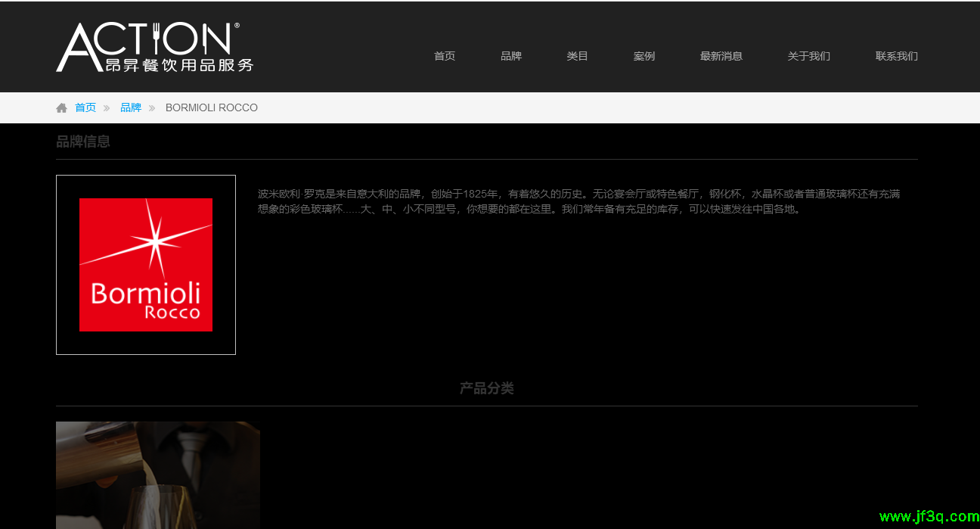Select the BORMIOLI ROCCO breadcrumb text
Viewport: 980px width, 529px height.
point(211,107)
